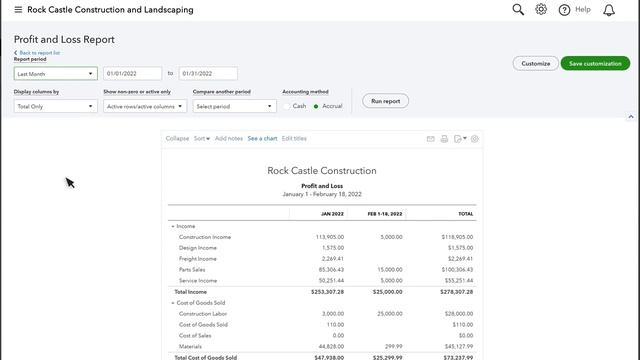Image resolution: width=640 pixels, height=360 pixels.
Task: Select the Cash accounting method
Action: coord(287,106)
